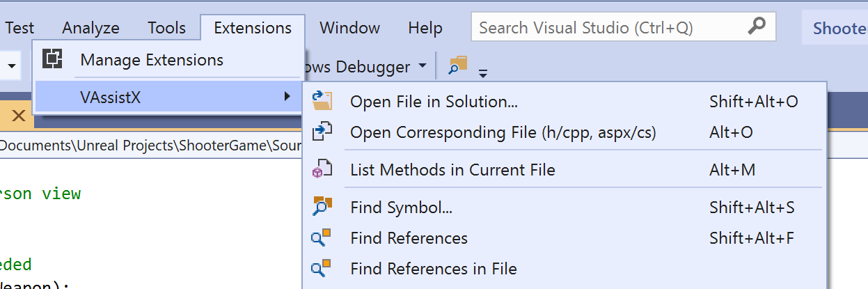Click the toolbar find-in-files folder icon
Screen dimensions: 868x289
(457, 66)
